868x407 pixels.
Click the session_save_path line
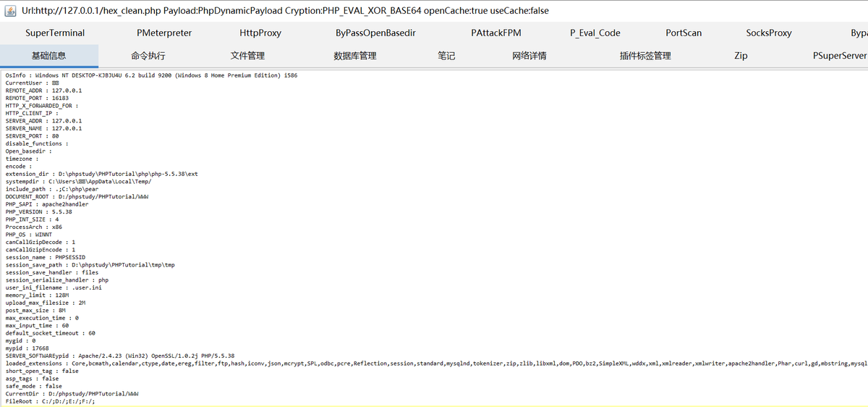click(90, 265)
